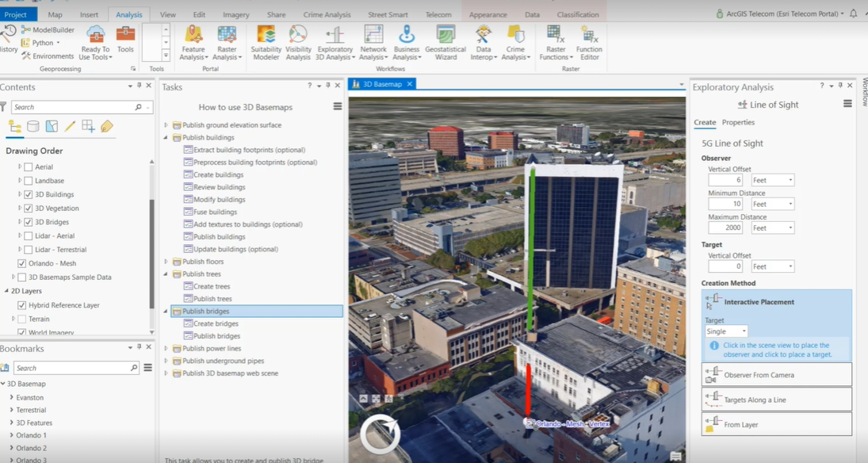868x463 pixels.
Task: Uncheck the 3D Buildings layer
Action: click(x=29, y=194)
